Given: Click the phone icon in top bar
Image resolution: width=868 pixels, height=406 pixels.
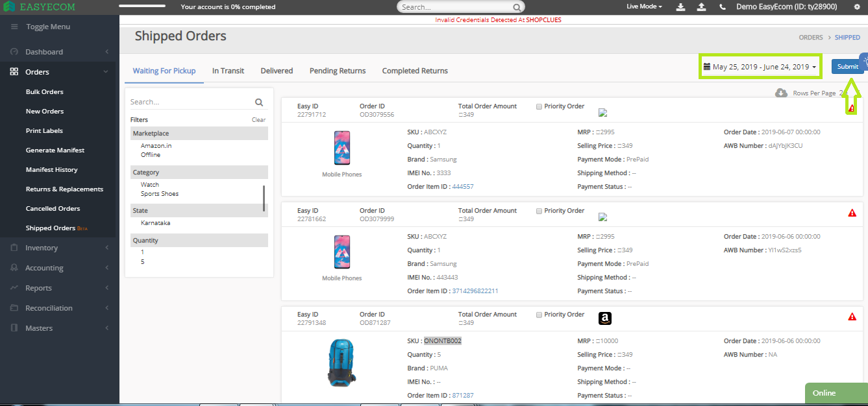Looking at the screenshot, I should pyautogui.click(x=723, y=7).
